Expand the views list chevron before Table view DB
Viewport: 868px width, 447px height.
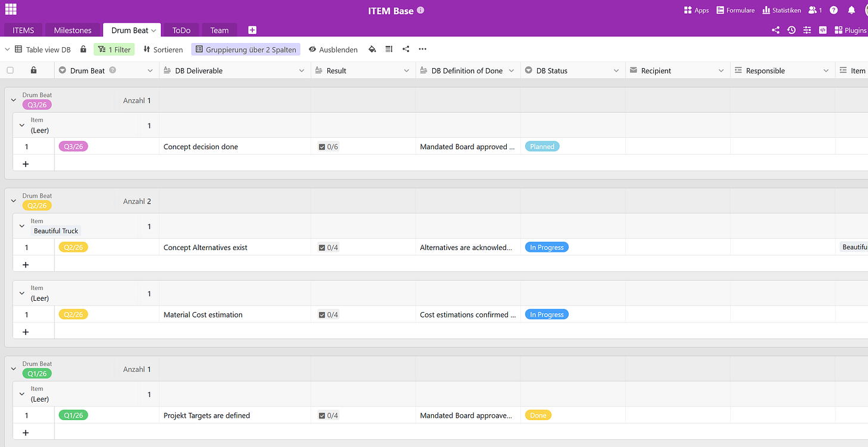(x=7, y=50)
